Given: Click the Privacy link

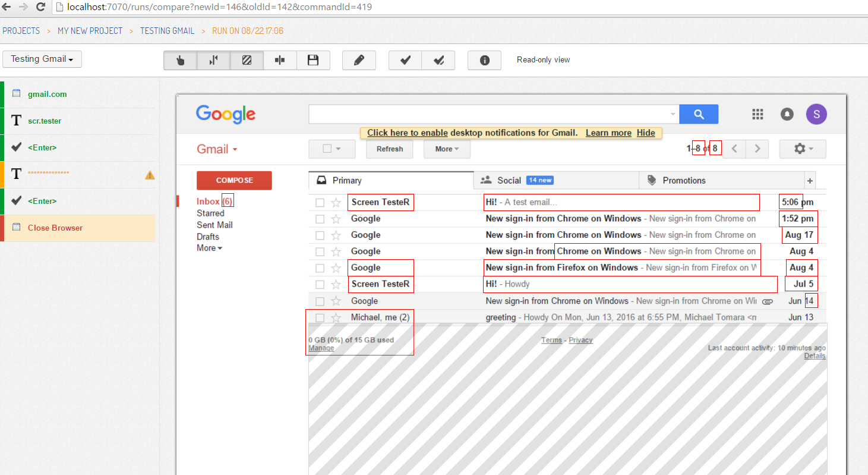Looking at the screenshot, I should coord(580,340).
